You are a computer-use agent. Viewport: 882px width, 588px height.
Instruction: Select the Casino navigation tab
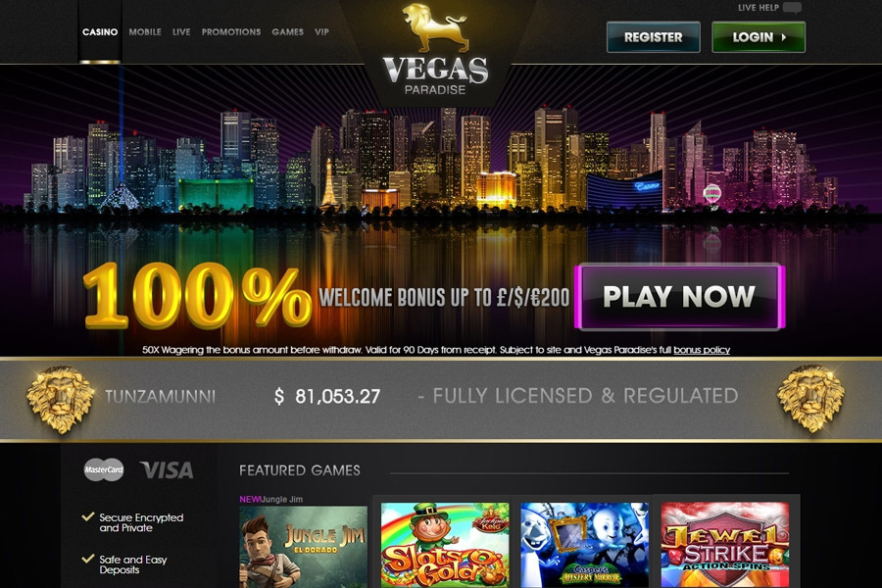100,32
